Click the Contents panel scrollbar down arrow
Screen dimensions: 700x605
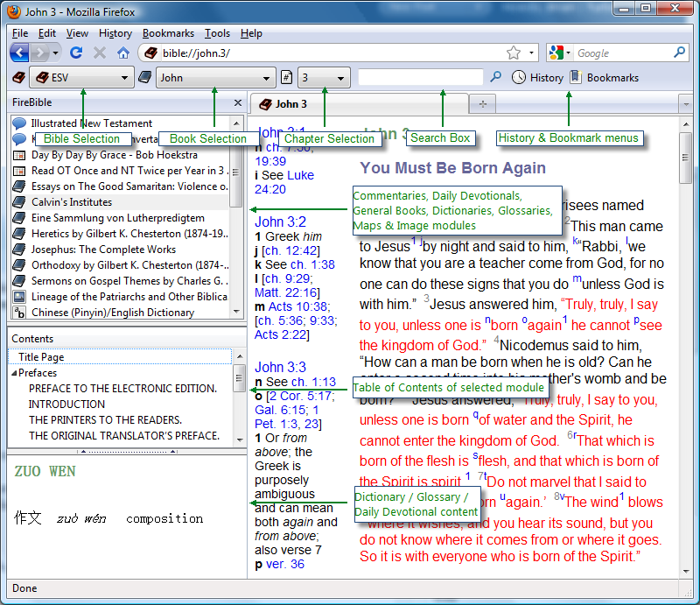239,440
